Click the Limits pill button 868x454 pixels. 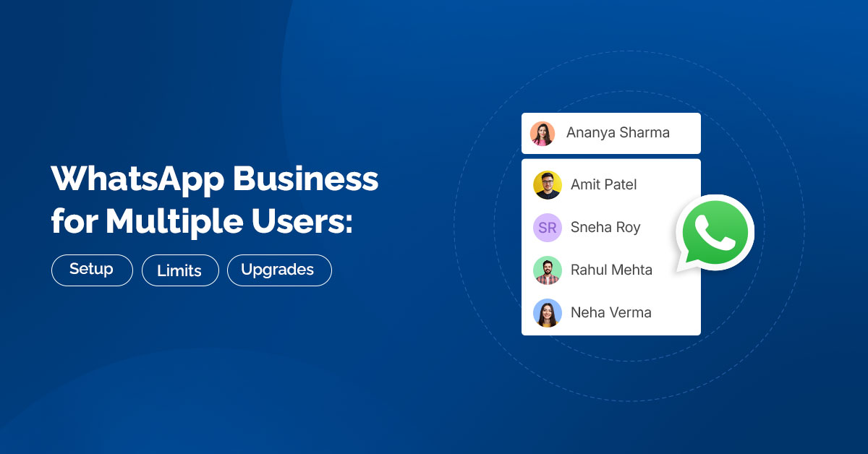(180, 270)
